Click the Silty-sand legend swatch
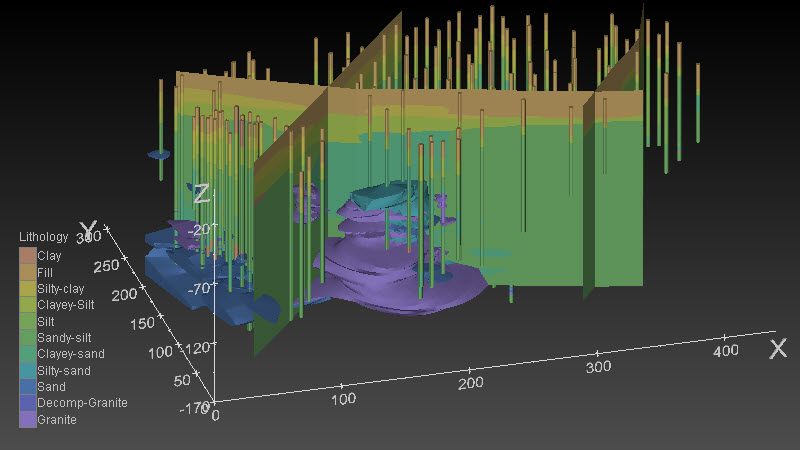 point(27,370)
